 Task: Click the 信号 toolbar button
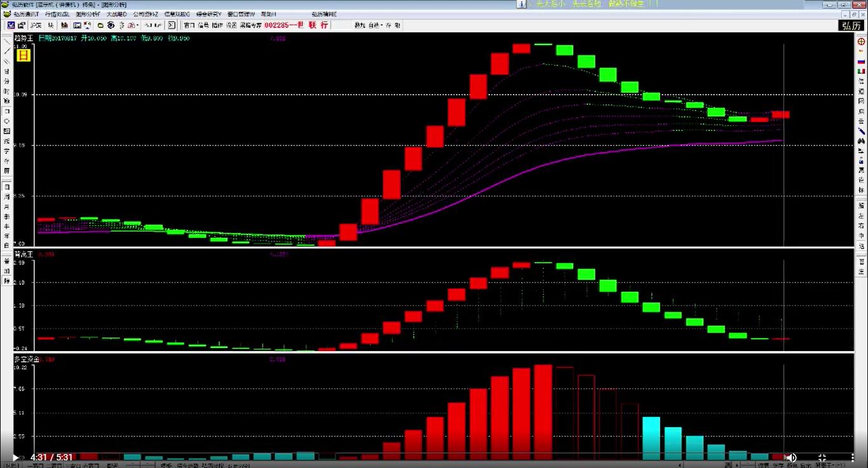[203, 25]
